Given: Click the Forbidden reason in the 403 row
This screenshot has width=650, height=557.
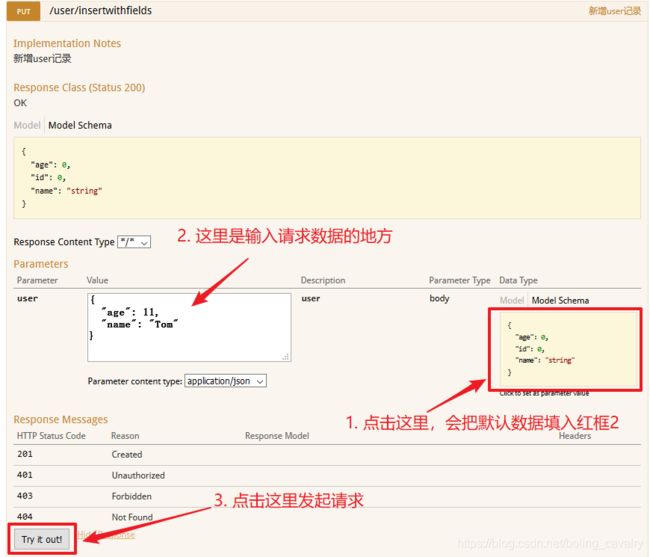Looking at the screenshot, I should tap(133, 497).
